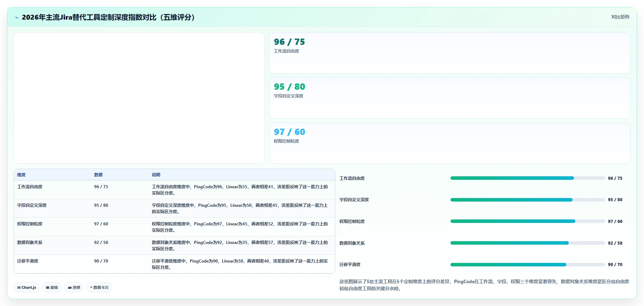Click the summary paragraph starting 这张图展示了5款主流工具
Screen dimensions: 644x306
[484, 285]
